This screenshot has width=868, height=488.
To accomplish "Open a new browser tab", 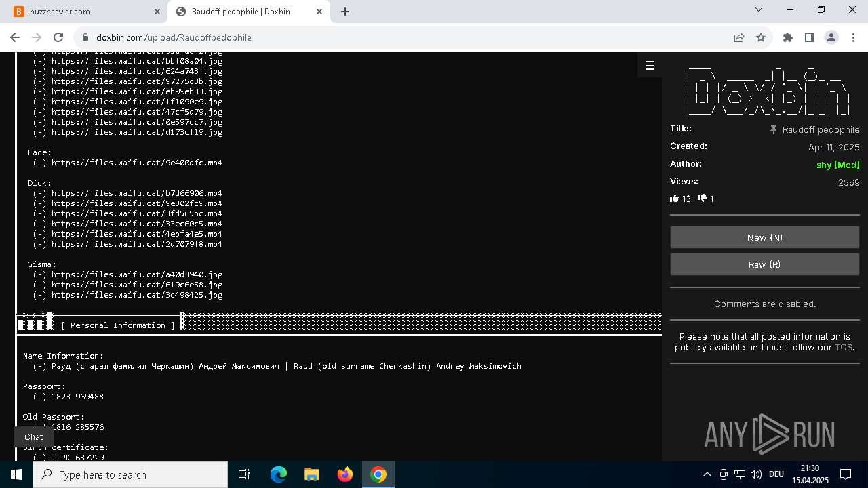I will 345,12.
